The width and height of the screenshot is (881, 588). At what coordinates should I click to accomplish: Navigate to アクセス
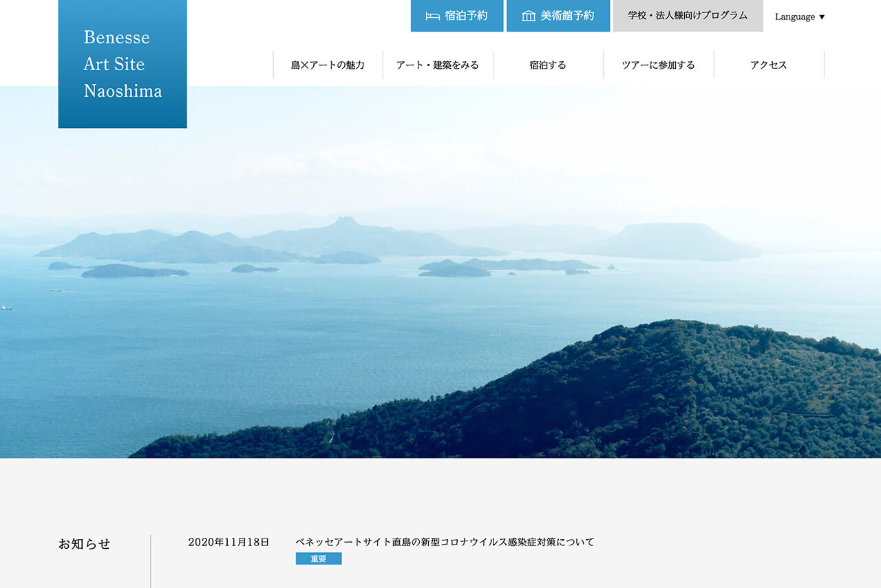pos(768,65)
